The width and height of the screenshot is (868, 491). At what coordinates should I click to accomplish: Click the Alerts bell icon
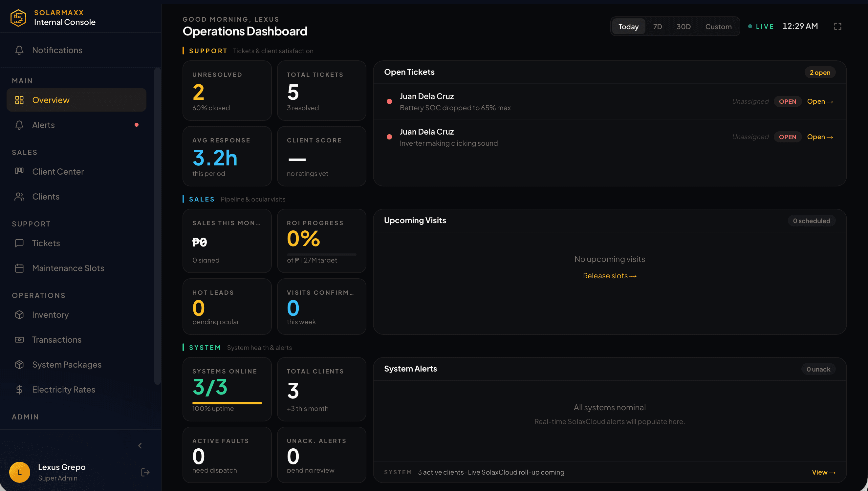click(19, 125)
